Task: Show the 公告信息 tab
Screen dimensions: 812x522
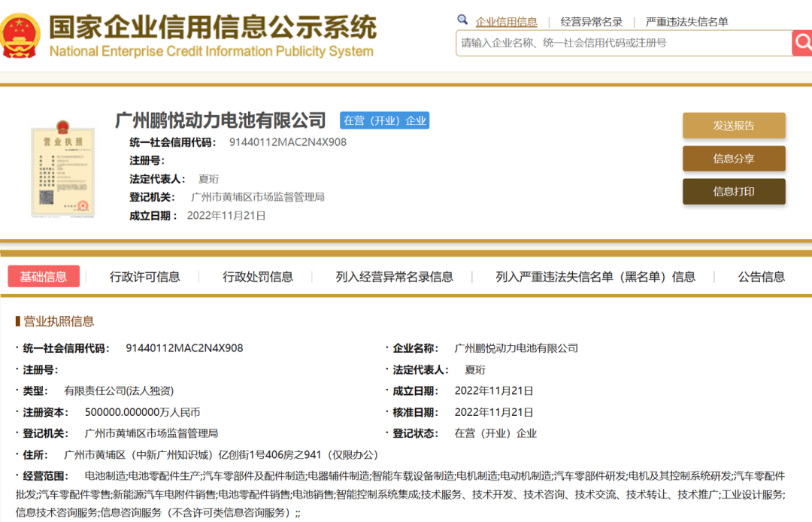Action: click(x=761, y=277)
